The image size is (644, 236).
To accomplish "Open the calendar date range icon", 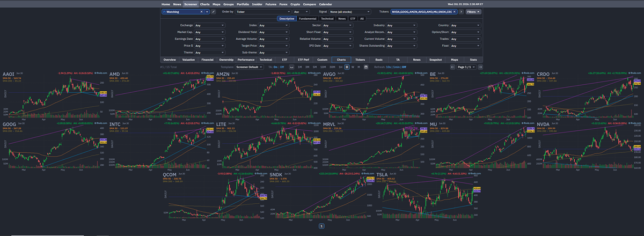I will tap(365, 67).
